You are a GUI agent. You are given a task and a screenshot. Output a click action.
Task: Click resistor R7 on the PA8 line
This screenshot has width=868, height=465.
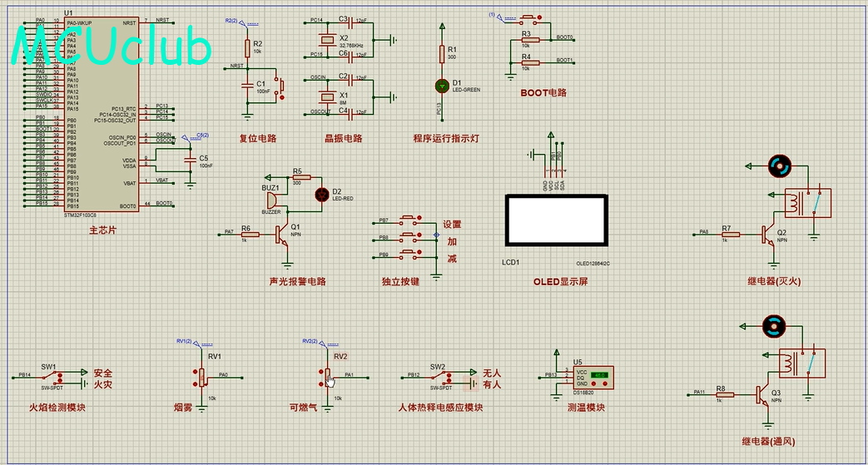[731, 235]
